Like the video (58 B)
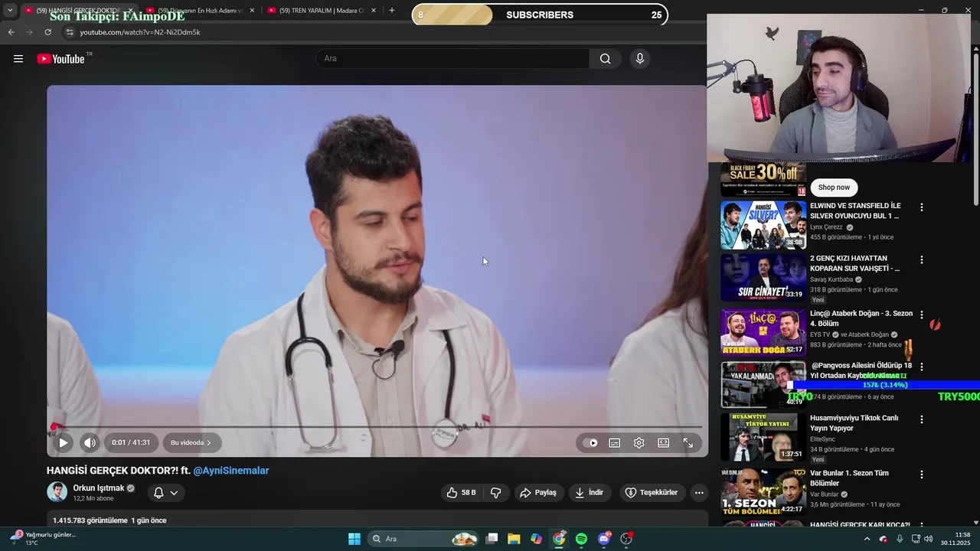The image size is (980, 551). click(462, 493)
